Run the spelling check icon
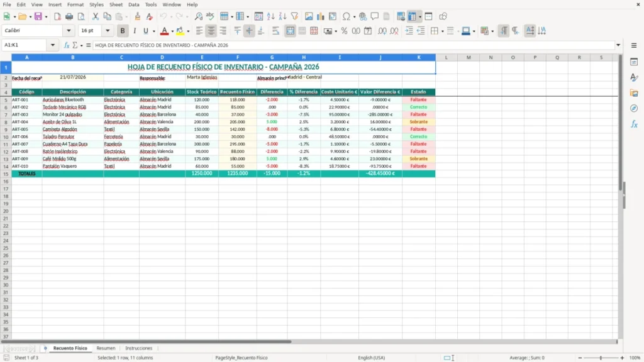 point(210,16)
